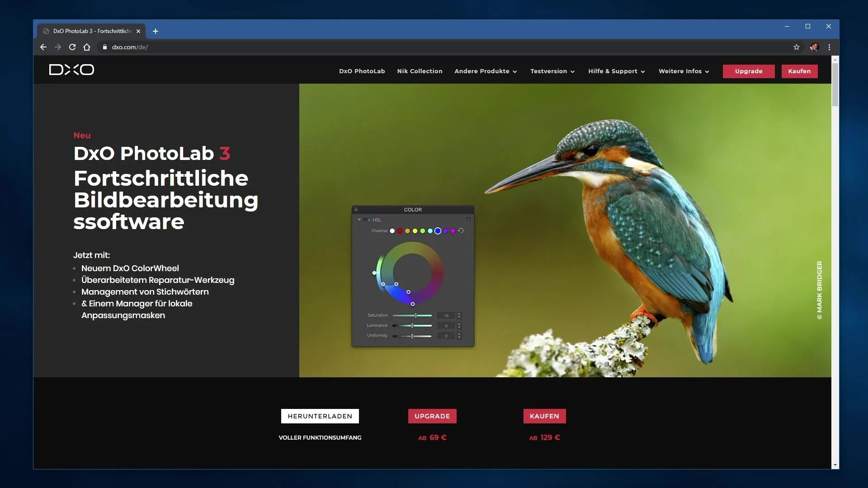
Task: Toggle the HSL enable switch
Action: [368, 220]
